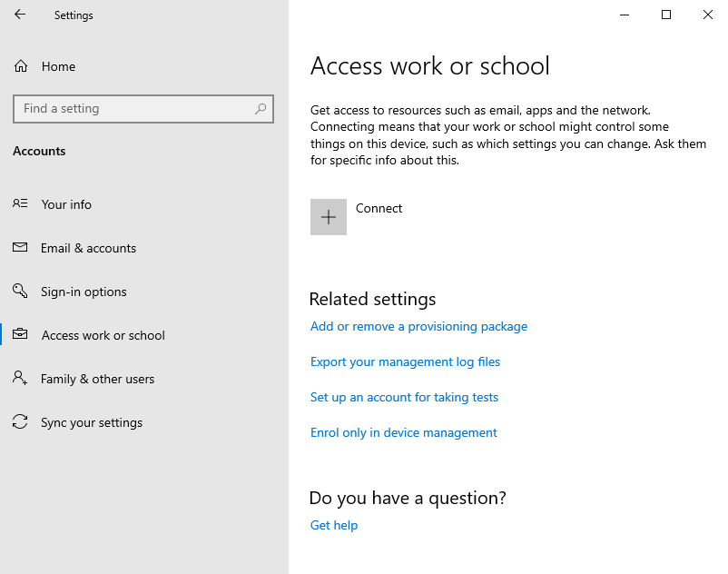
Task: Open Export your management log files link
Action: [x=406, y=361]
